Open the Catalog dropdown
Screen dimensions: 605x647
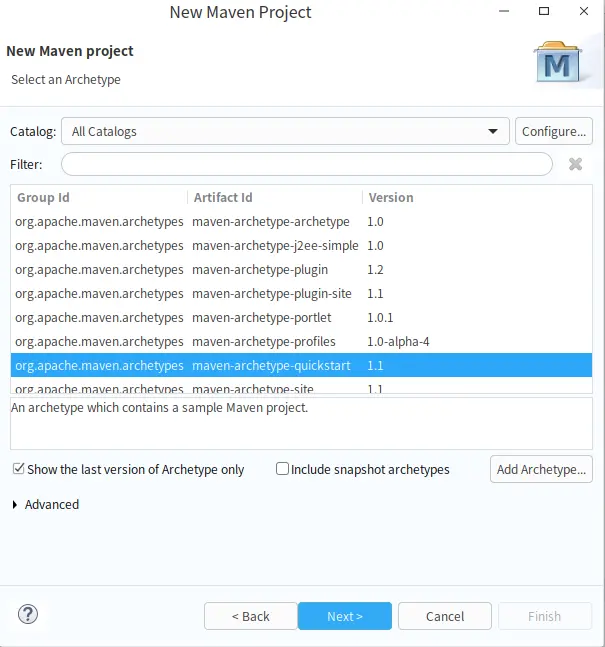285,131
